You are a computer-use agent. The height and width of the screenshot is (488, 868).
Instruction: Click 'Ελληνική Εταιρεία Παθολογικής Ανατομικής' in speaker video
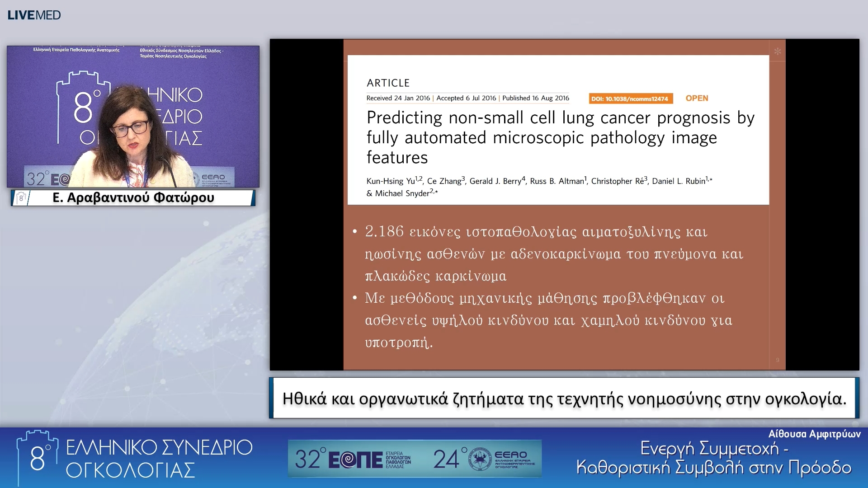76,50
